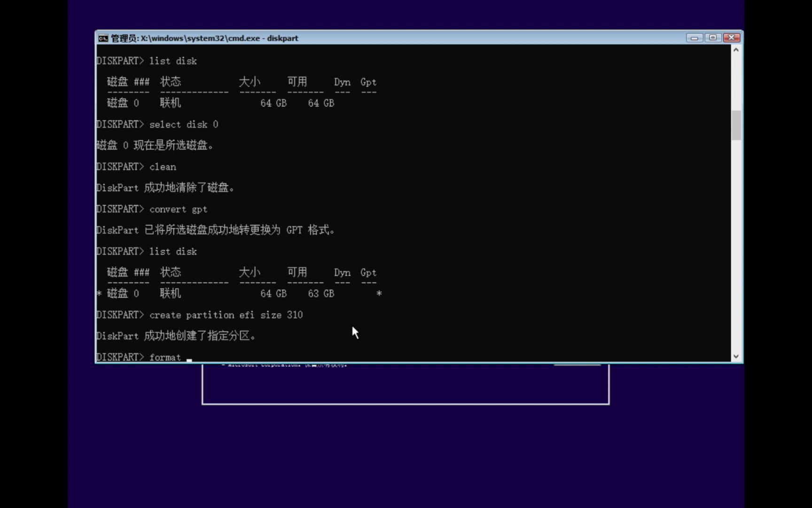Click the "可用" header in first table
812x508 pixels.
point(297,82)
